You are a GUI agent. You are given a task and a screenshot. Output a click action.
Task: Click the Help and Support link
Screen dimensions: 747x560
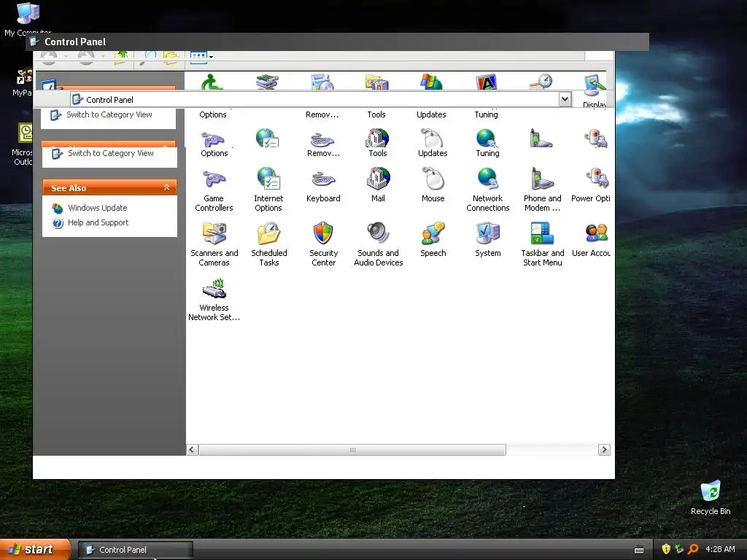pos(98,222)
